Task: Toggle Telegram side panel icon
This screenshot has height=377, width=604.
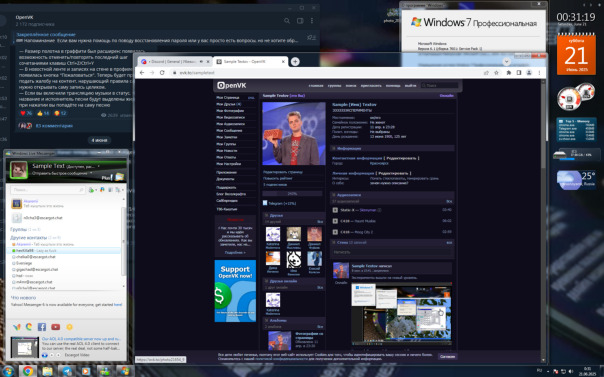Action: coord(300,21)
